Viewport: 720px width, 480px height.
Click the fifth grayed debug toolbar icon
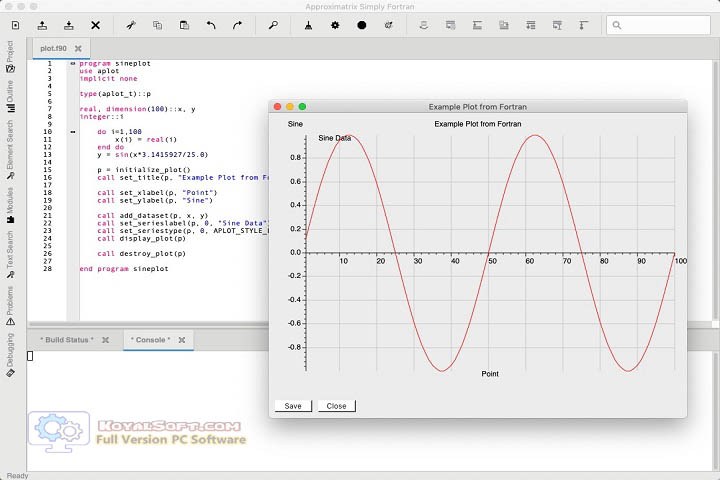530,25
